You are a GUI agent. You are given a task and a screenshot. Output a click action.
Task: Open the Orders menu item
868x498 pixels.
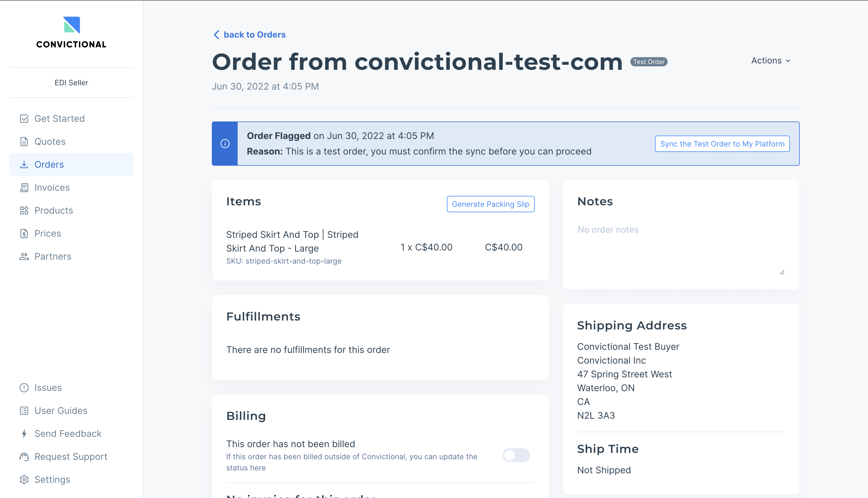(49, 165)
